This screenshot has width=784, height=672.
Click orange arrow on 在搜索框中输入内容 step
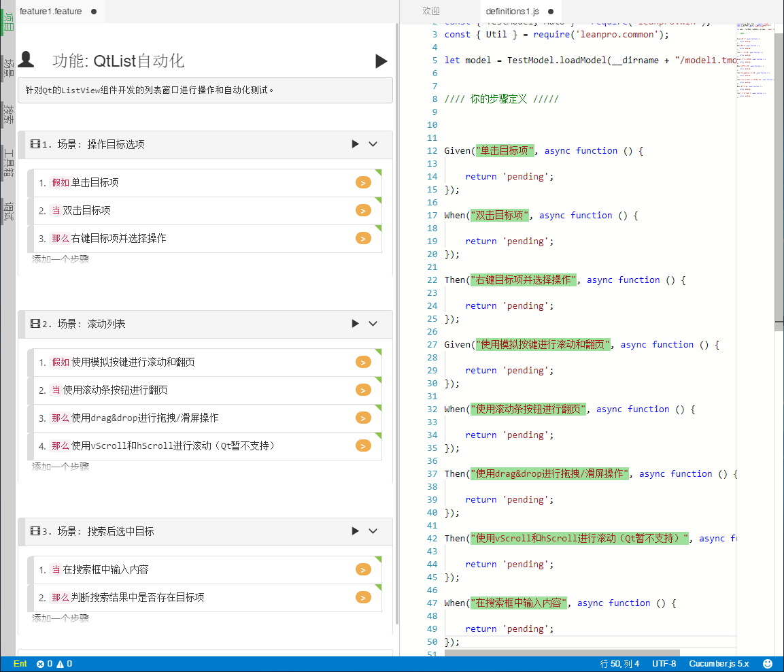[364, 569]
